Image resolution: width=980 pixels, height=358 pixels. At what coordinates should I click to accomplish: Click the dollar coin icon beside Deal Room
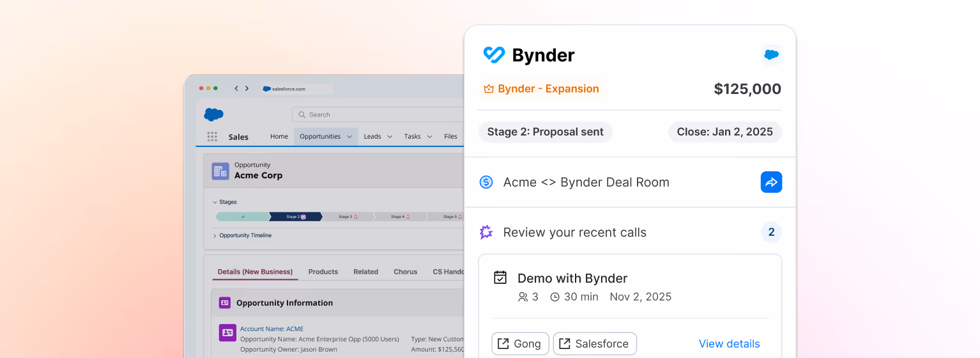pos(486,182)
